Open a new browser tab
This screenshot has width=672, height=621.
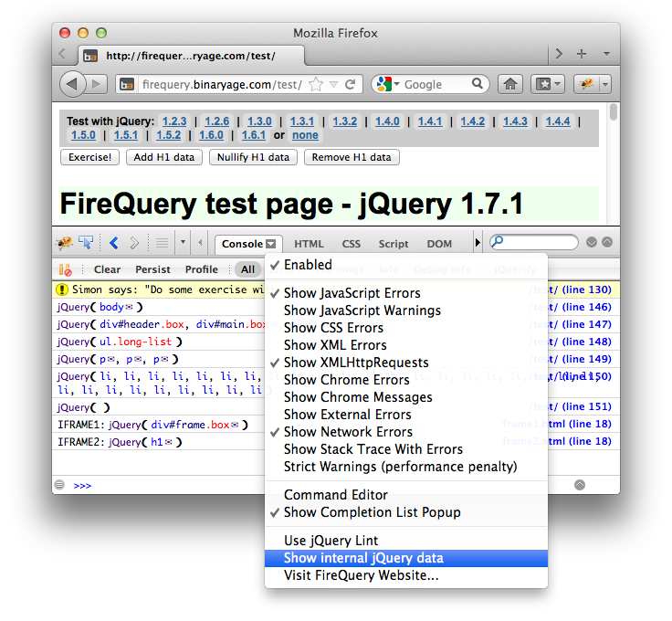coord(582,54)
